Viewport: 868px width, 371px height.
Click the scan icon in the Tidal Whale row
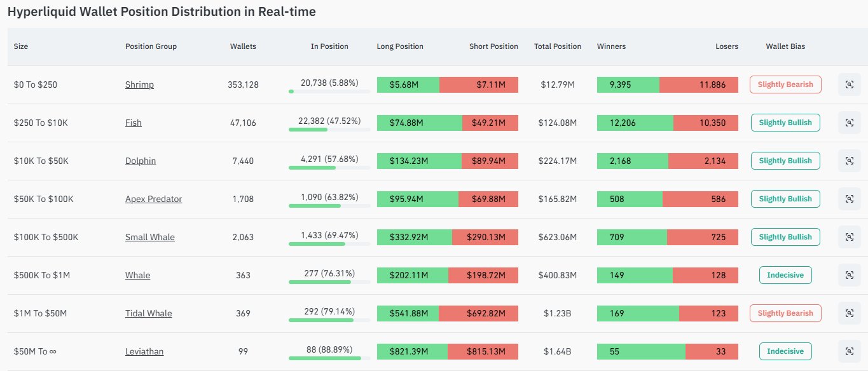tap(849, 313)
